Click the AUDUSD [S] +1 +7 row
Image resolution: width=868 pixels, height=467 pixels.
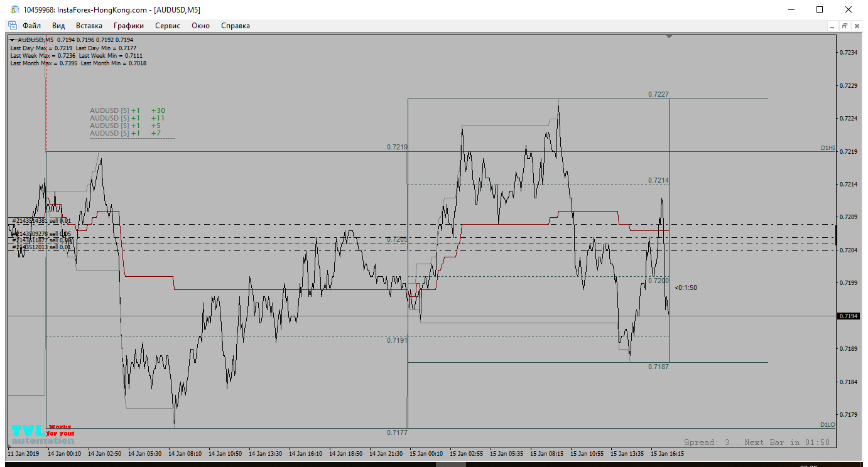(x=126, y=133)
